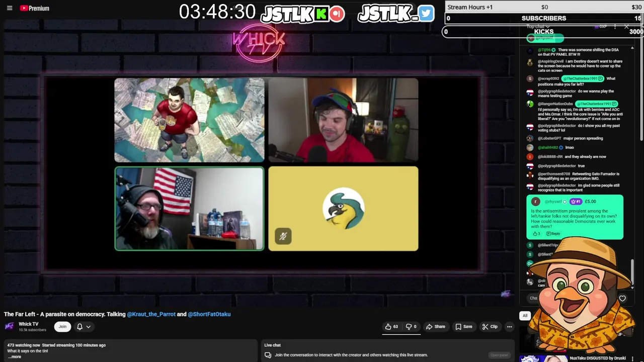Click the verified badge next to @ahah9482
644x362 pixels.
(561, 147)
